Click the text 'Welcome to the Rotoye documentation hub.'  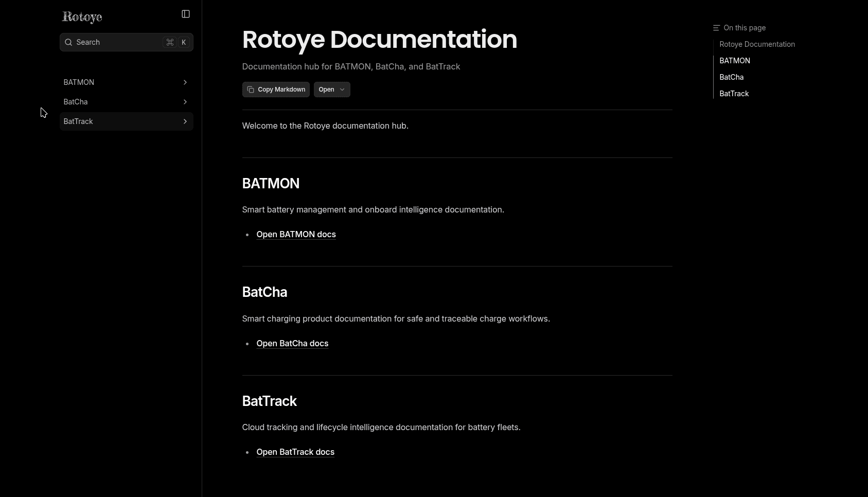tap(325, 126)
